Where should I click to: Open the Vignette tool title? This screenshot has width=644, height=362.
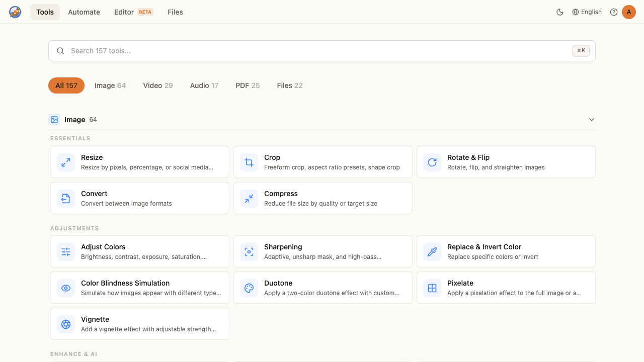pyautogui.click(x=95, y=319)
